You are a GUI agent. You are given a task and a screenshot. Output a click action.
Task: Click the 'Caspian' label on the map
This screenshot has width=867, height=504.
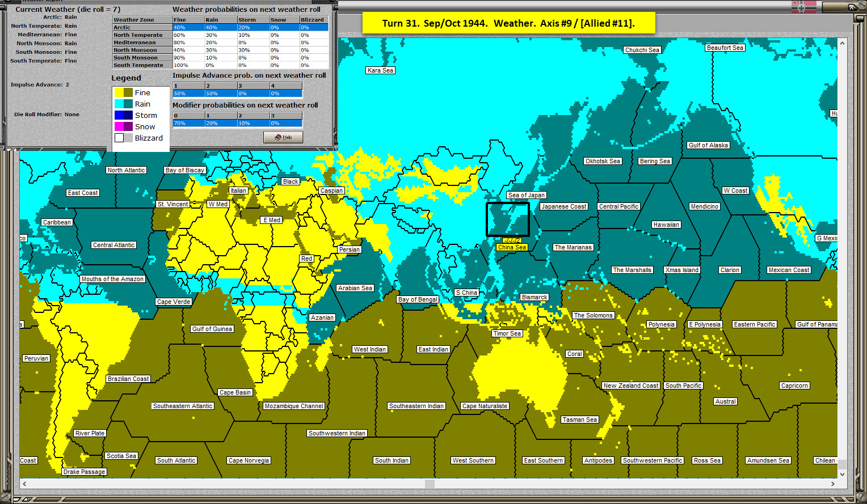click(332, 190)
